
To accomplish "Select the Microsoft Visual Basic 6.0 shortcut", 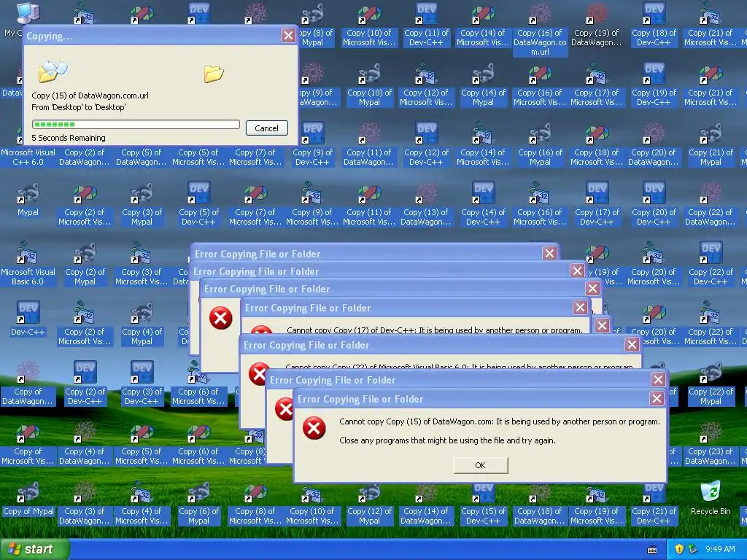I will click(x=28, y=264).
